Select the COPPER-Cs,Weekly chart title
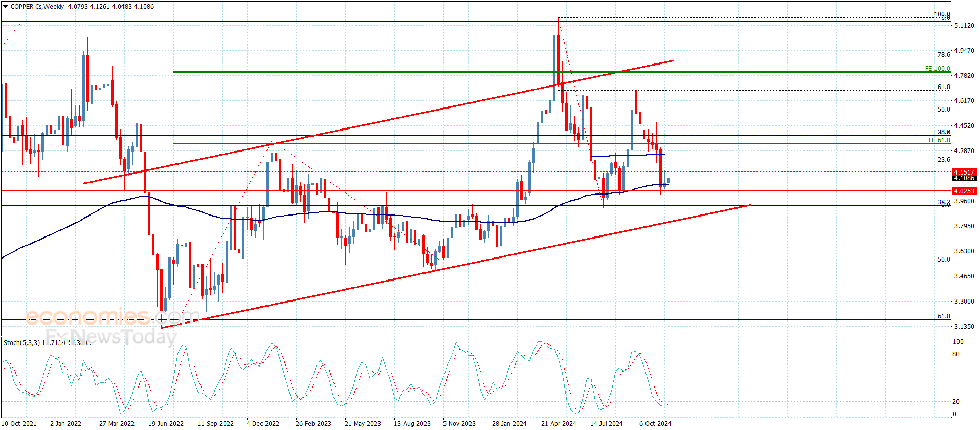This screenshot has width=980, height=430. [37, 7]
